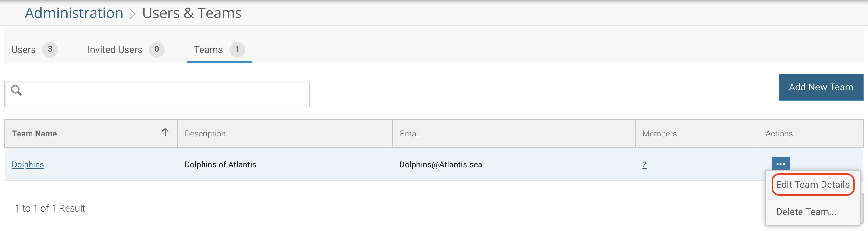Choose Edit Team Details from menu
Viewport: 868px width, 231px height.
[813, 185]
